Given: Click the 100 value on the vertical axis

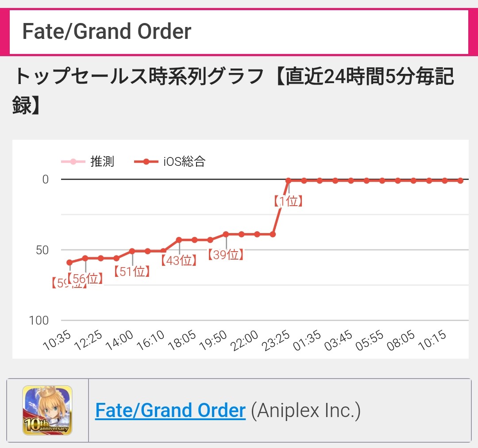Looking at the screenshot, I should click(39, 320).
